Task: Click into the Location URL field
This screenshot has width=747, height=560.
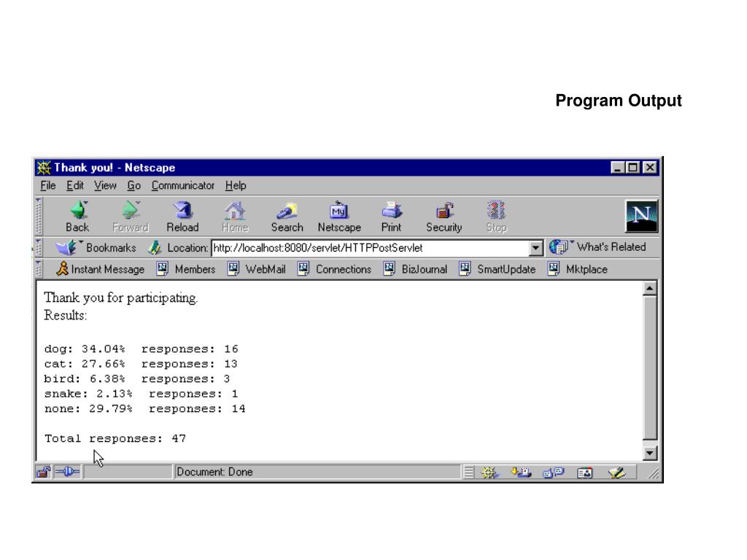Action: 370,248
